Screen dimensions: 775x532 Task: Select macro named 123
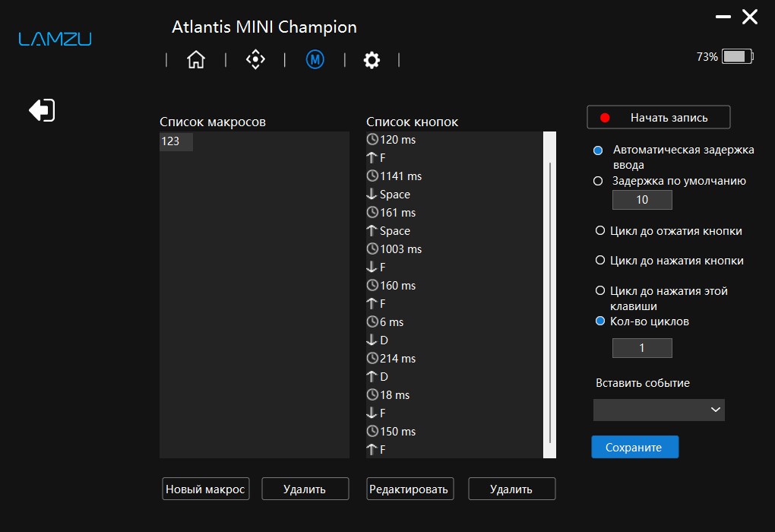pyautogui.click(x=176, y=141)
